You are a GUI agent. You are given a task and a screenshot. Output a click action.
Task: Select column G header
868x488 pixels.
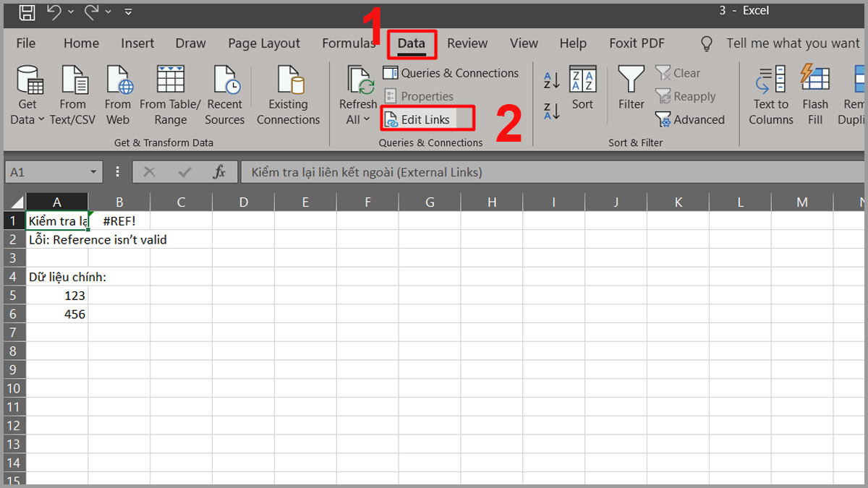[x=430, y=202]
